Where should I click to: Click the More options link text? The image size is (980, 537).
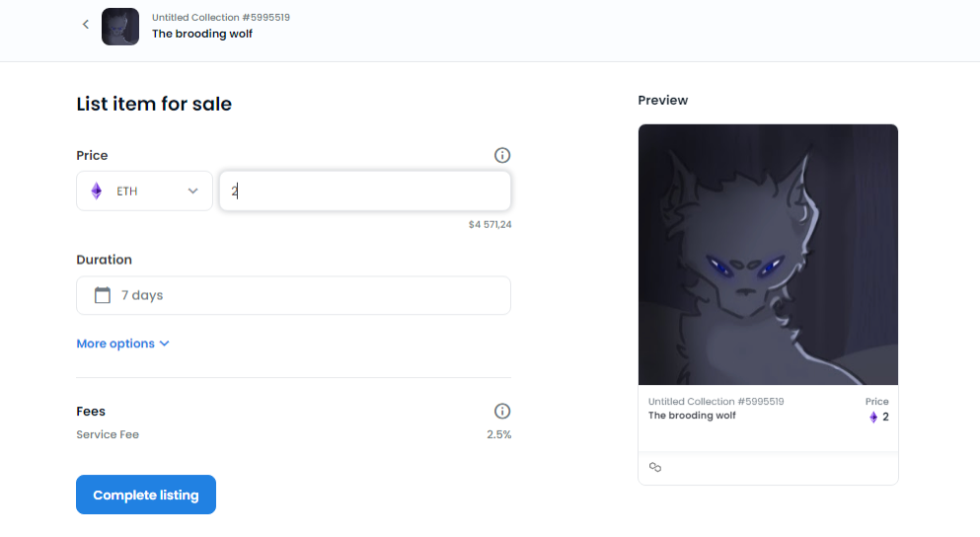(x=115, y=344)
